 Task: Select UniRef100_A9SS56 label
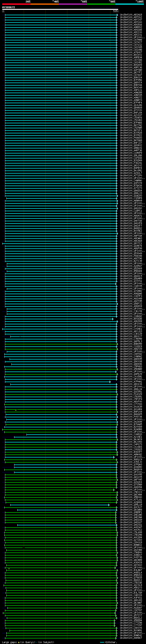pyautogui.click(x=131, y=25)
